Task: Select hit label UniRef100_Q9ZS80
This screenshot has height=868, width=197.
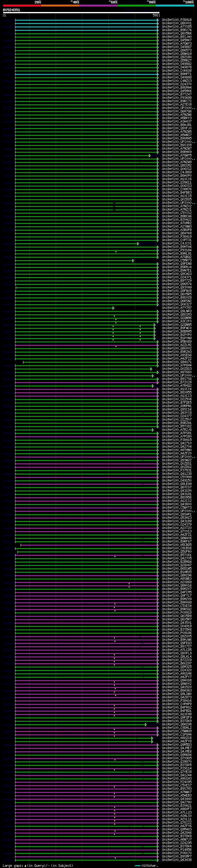Action: pos(177,57)
